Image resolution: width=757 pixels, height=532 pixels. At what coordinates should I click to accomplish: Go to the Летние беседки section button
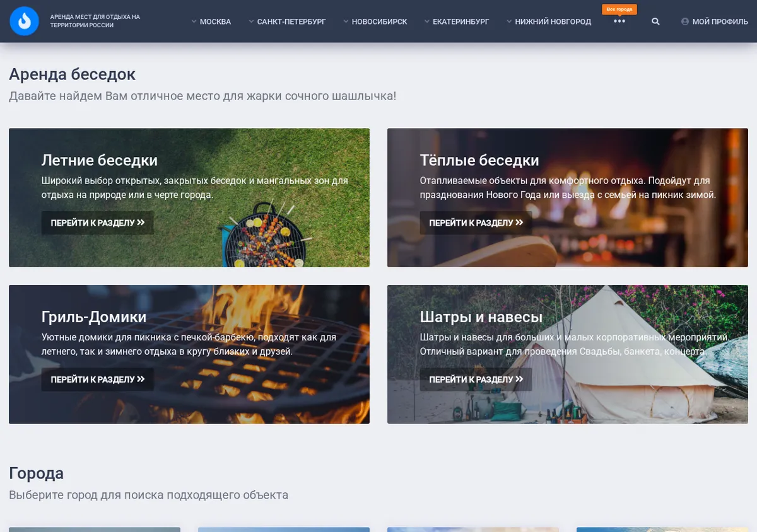(98, 223)
